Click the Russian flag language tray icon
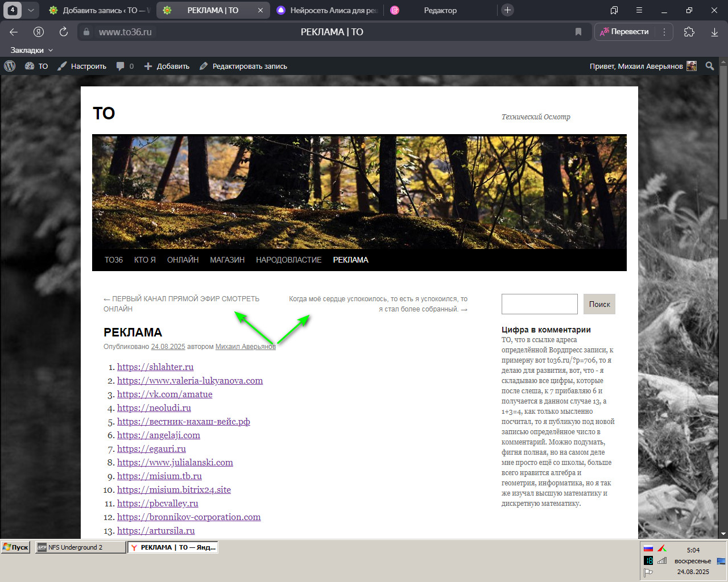 [648, 549]
